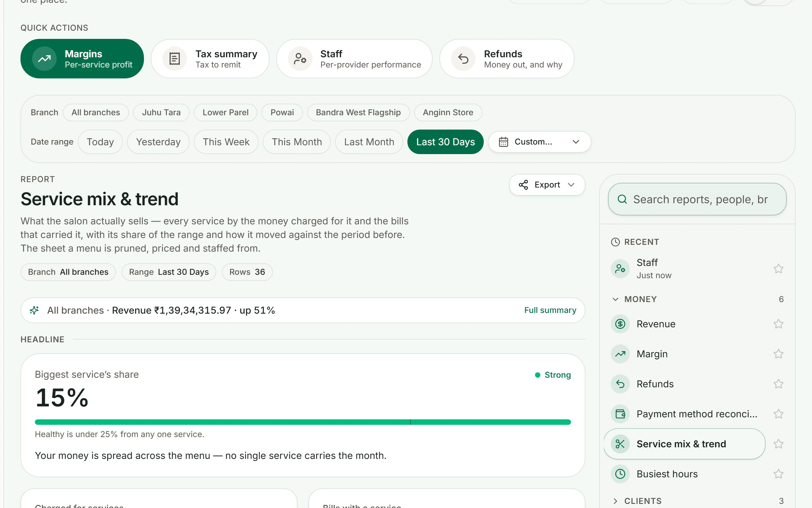Image resolution: width=812 pixels, height=508 pixels.
Task: Open the Refunds quick action
Action: pyautogui.click(x=507, y=59)
